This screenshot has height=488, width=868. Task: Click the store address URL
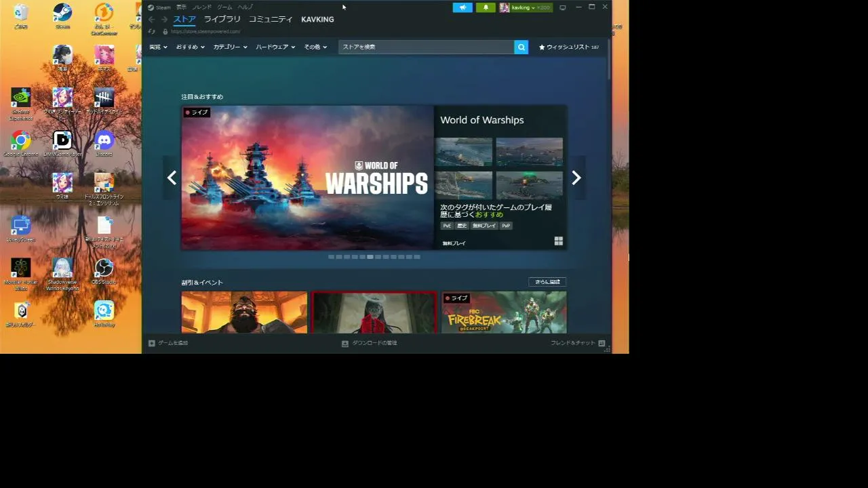click(205, 31)
